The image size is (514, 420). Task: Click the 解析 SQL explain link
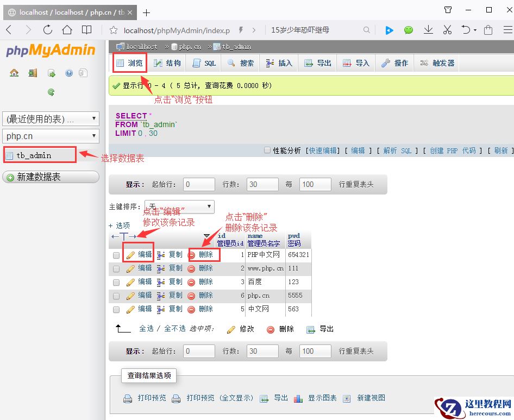click(x=397, y=151)
